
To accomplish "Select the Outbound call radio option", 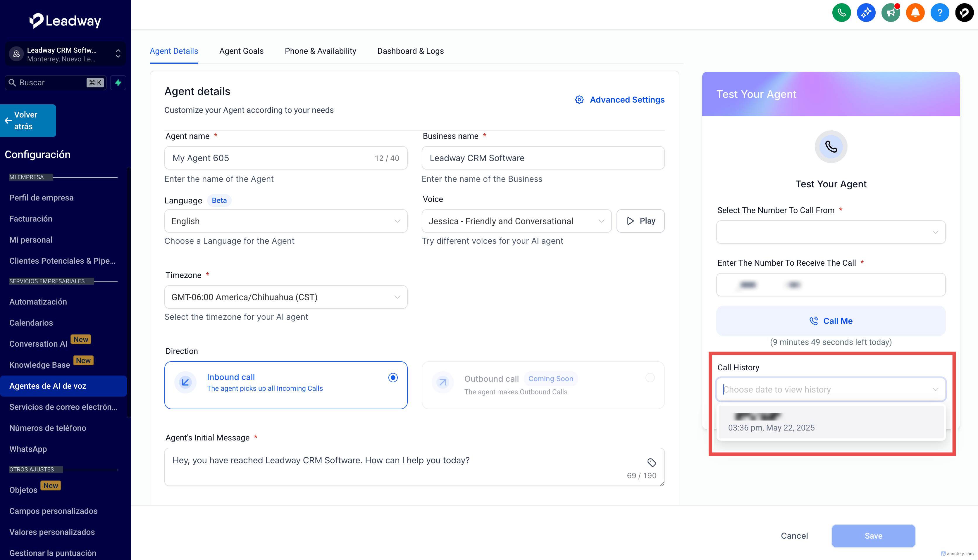I will click(650, 378).
